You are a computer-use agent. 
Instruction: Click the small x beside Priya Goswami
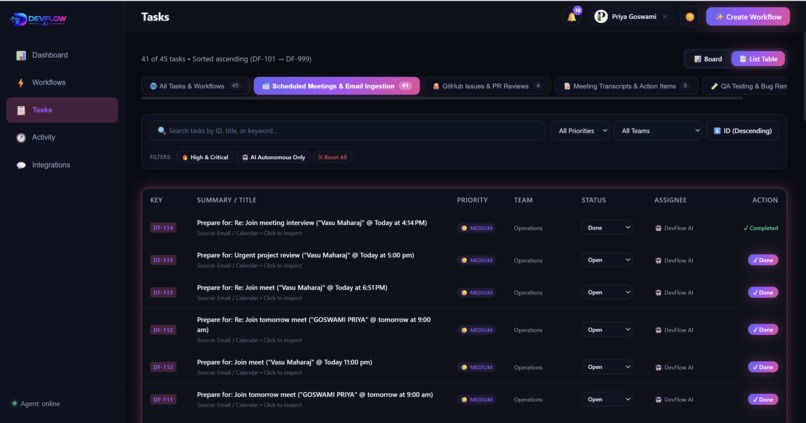coord(665,17)
